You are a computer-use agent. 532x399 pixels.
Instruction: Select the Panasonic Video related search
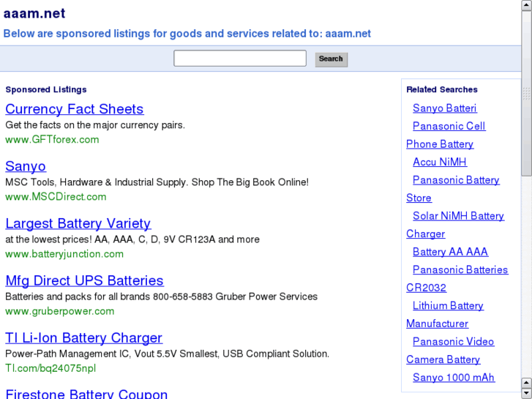point(453,342)
